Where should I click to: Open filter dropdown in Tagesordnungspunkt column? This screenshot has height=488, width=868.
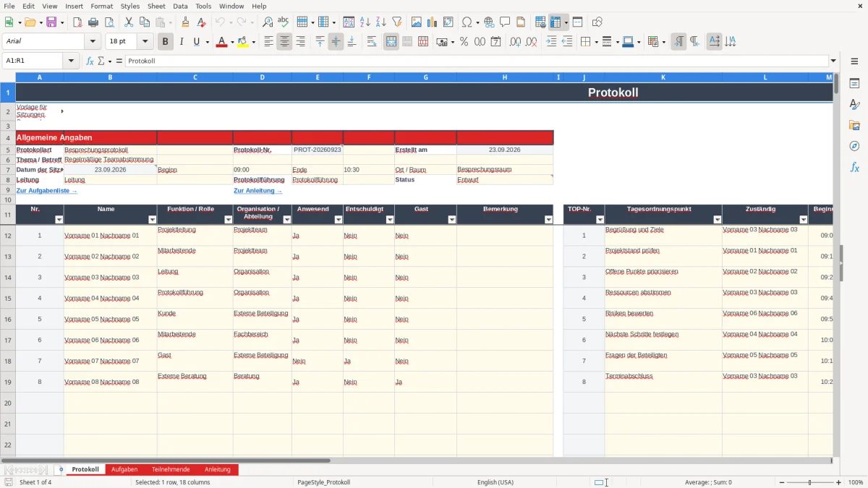pyautogui.click(x=718, y=220)
